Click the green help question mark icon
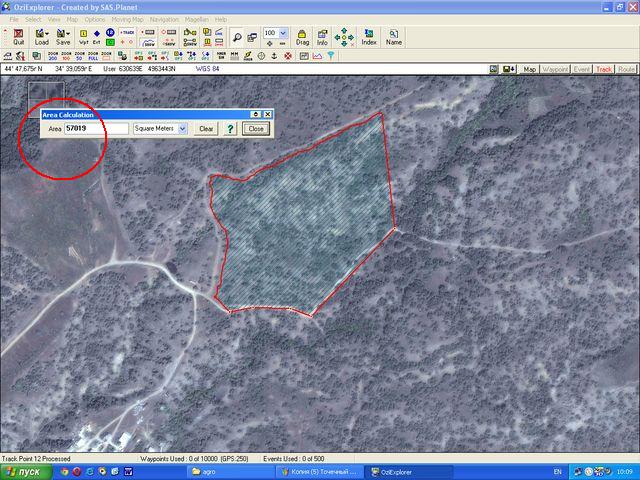Viewport: 640px width, 480px height. coord(229,129)
